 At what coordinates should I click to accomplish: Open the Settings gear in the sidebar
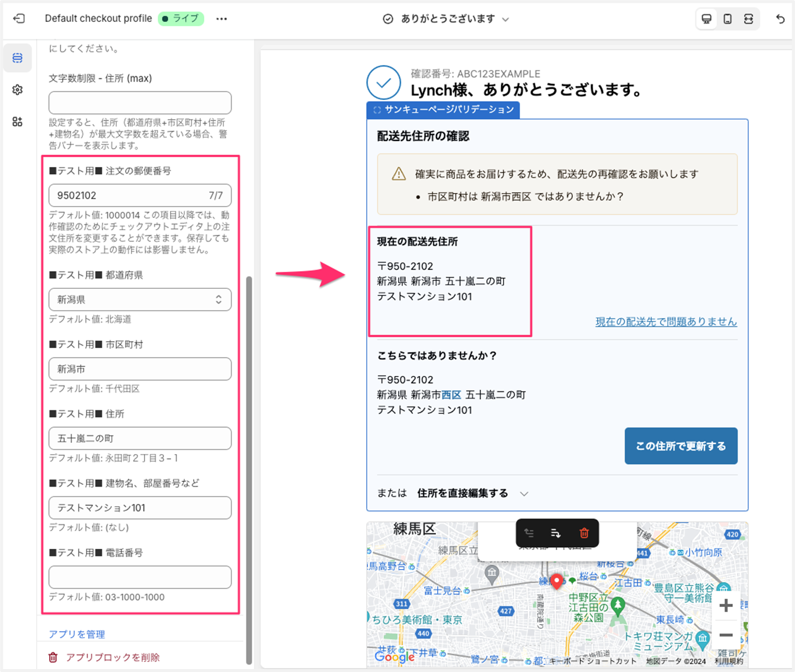17,89
